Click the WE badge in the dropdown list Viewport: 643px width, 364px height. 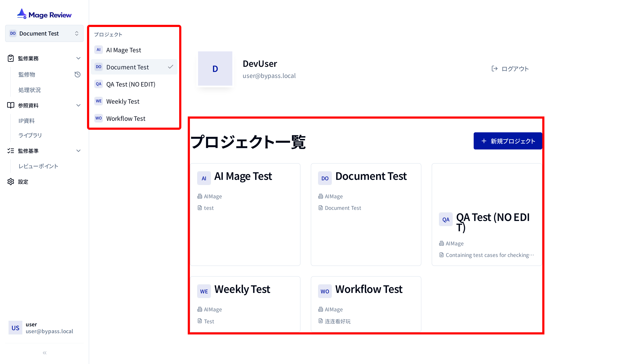(99, 101)
